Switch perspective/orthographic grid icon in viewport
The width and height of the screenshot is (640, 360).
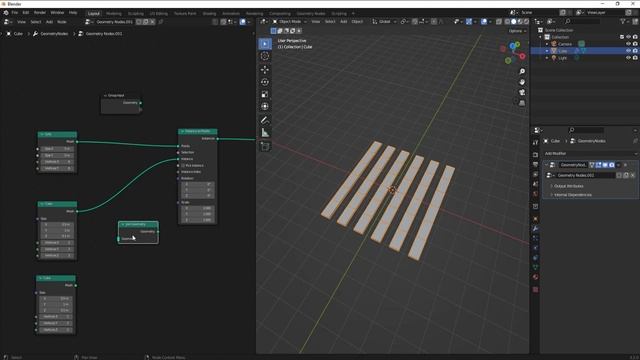[x=522, y=103]
